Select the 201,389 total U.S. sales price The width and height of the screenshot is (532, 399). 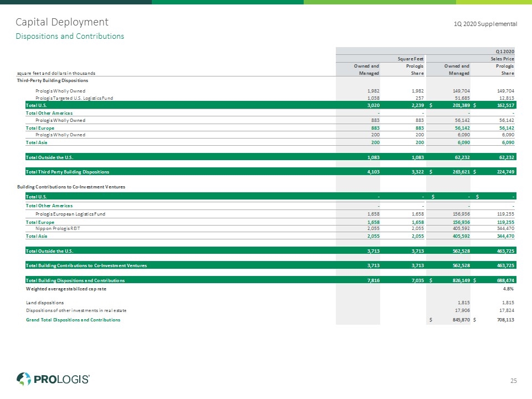click(x=462, y=105)
